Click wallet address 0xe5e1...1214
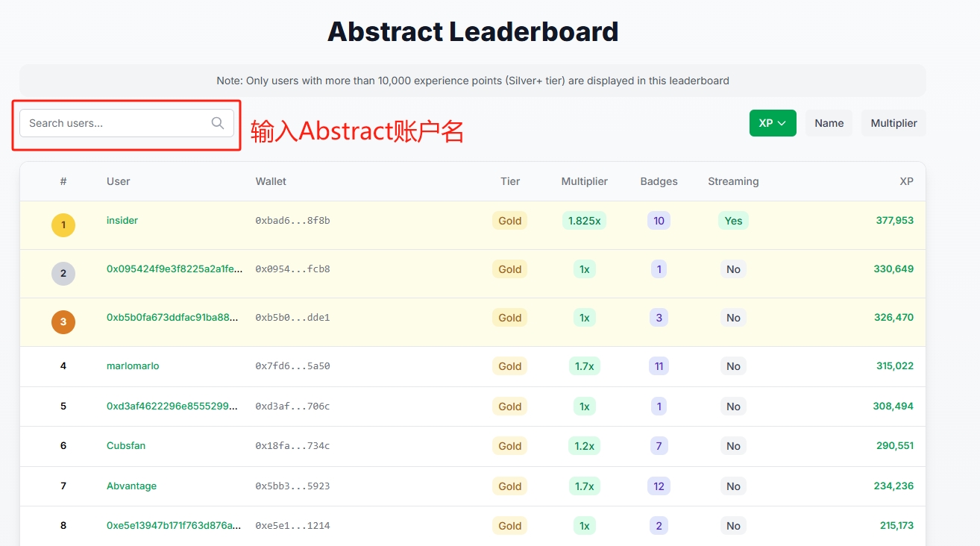Screen dimensions: 980x546 tap(292, 526)
